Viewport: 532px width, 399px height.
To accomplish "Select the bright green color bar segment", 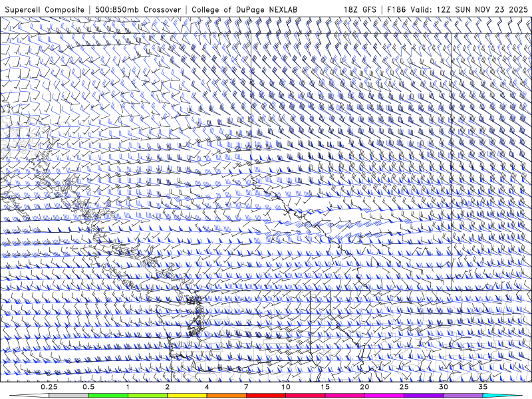I will [x=108, y=396].
